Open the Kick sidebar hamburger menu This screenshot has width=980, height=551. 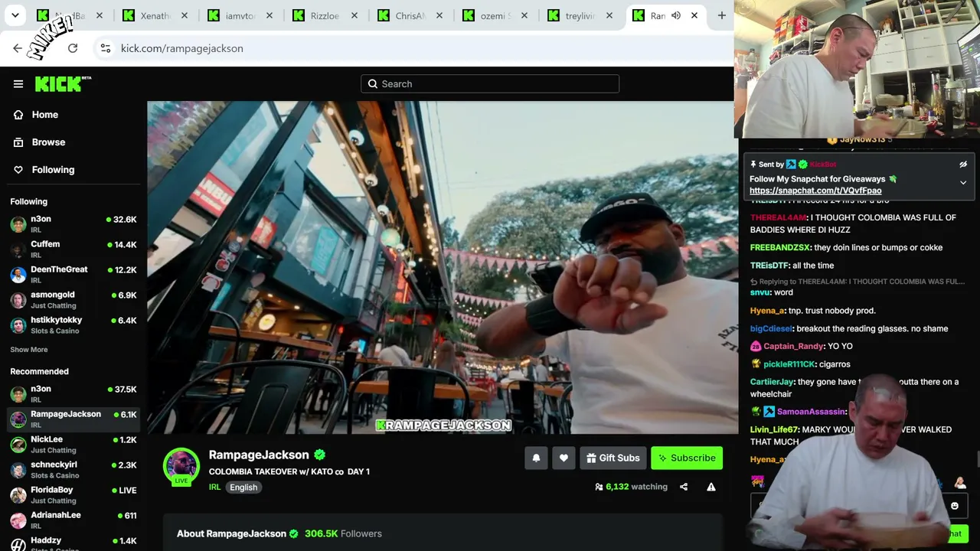coord(18,84)
